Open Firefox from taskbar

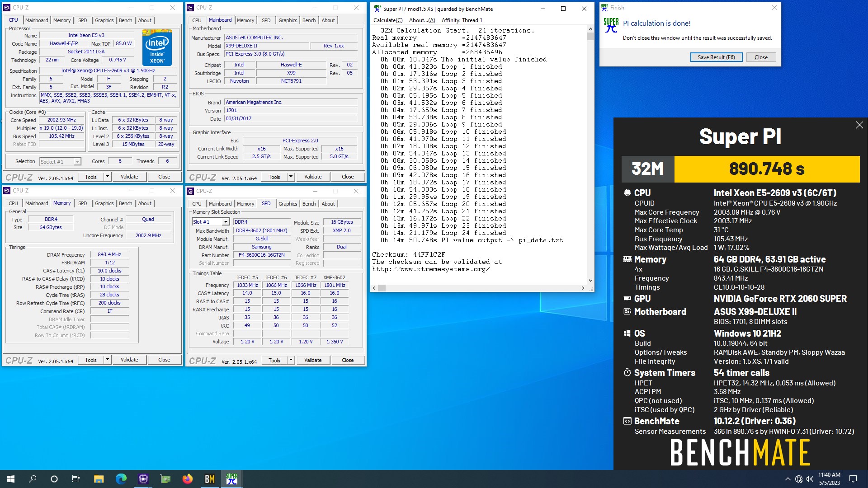pos(187,479)
